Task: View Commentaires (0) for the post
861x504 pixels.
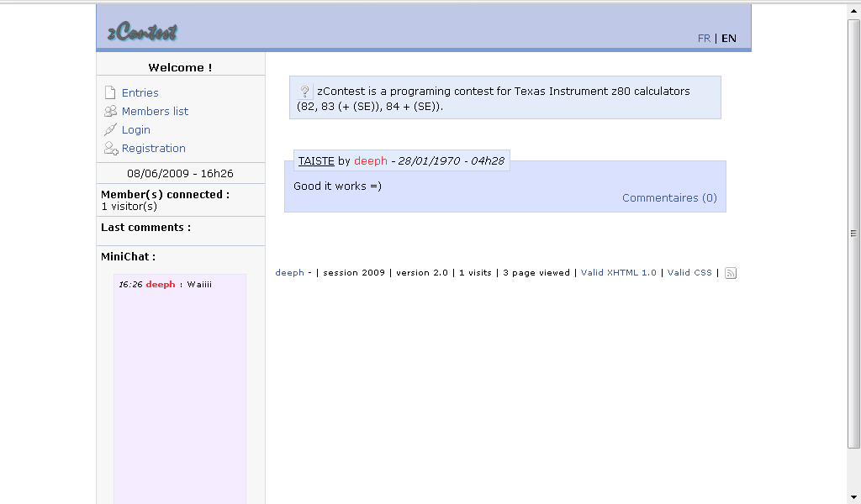Action: (669, 197)
